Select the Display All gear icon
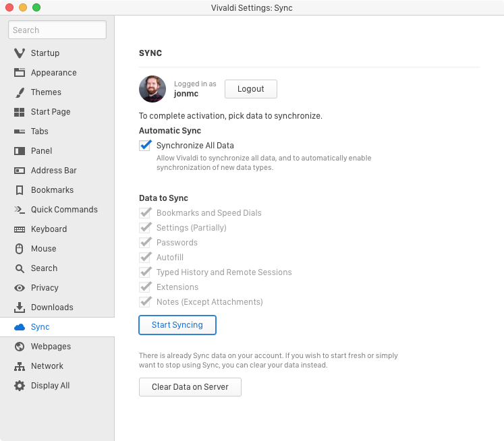 tap(20, 386)
